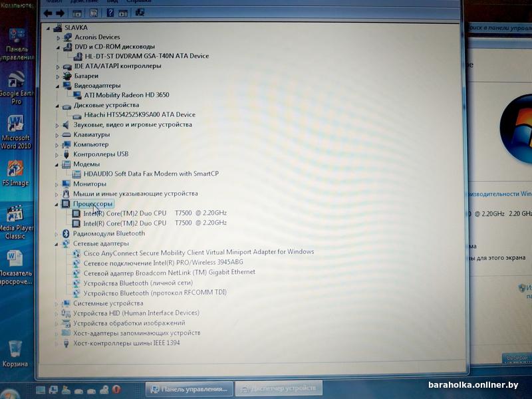Select Cisco AnyConnect Virtual Miniport Adapter
Image resolution: width=532 pixels, height=399 pixels.
198,253
